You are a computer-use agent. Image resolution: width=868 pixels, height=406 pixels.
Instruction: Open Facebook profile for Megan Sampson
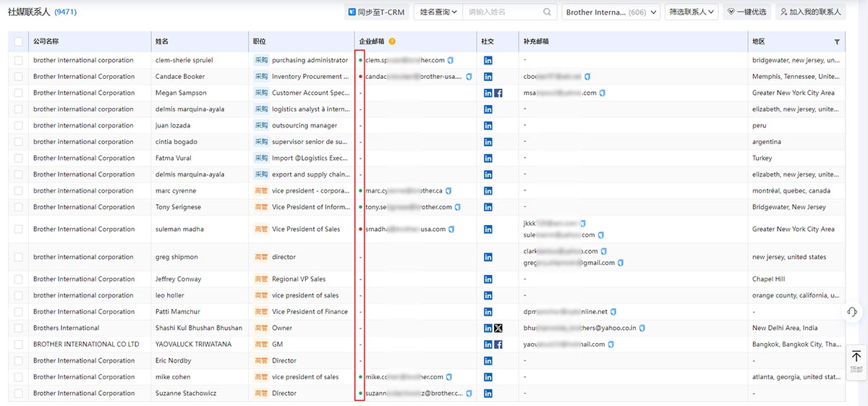pos(498,93)
